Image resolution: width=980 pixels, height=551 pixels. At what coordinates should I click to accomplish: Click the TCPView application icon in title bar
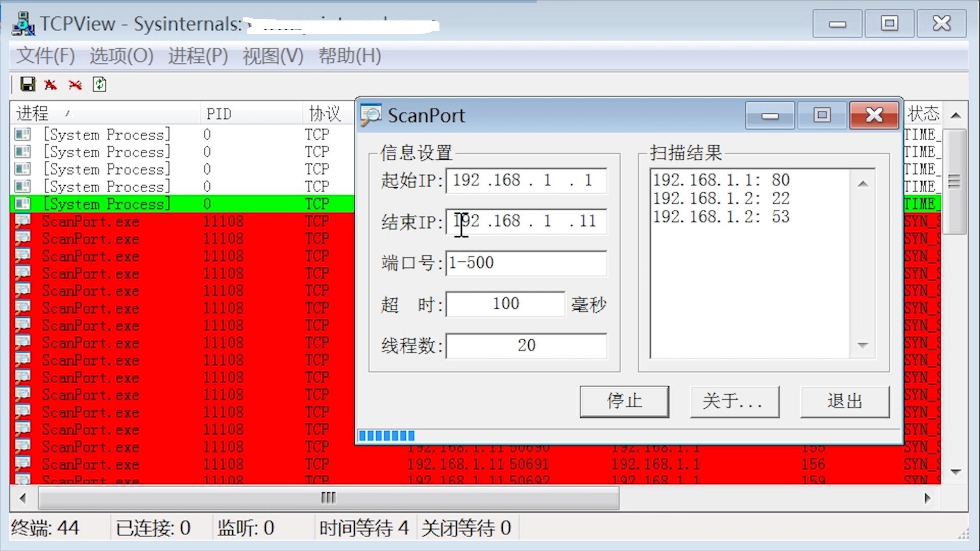(23, 23)
